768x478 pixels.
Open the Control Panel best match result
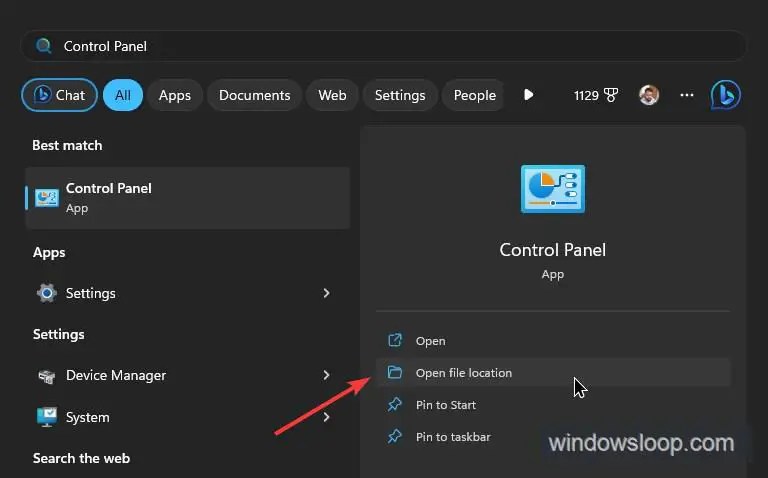tap(188, 198)
